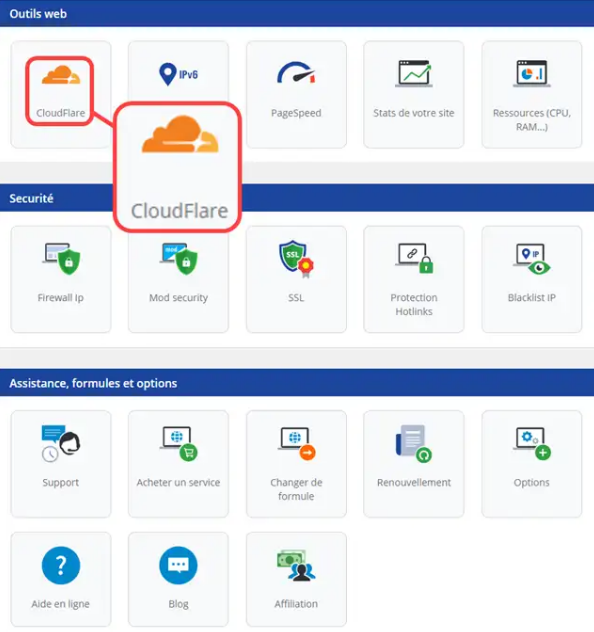The image size is (594, 632).
Task: Select the Aide en ligne label
Action: [61, 604]
